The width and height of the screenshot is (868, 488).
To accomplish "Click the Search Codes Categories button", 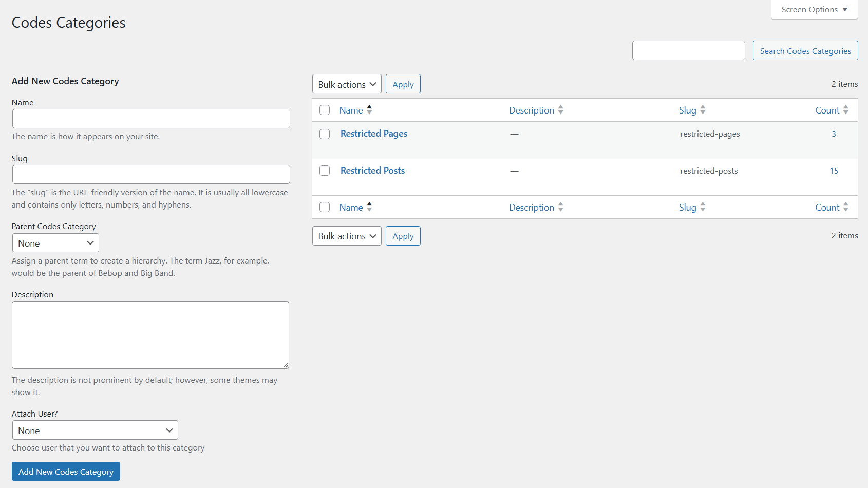I will click(x=805, y=51).
